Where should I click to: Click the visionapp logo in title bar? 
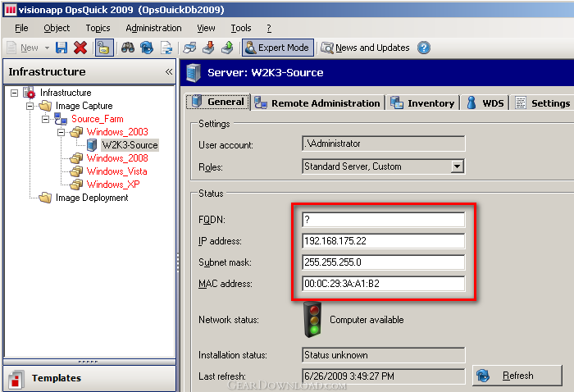coord(11,10)
